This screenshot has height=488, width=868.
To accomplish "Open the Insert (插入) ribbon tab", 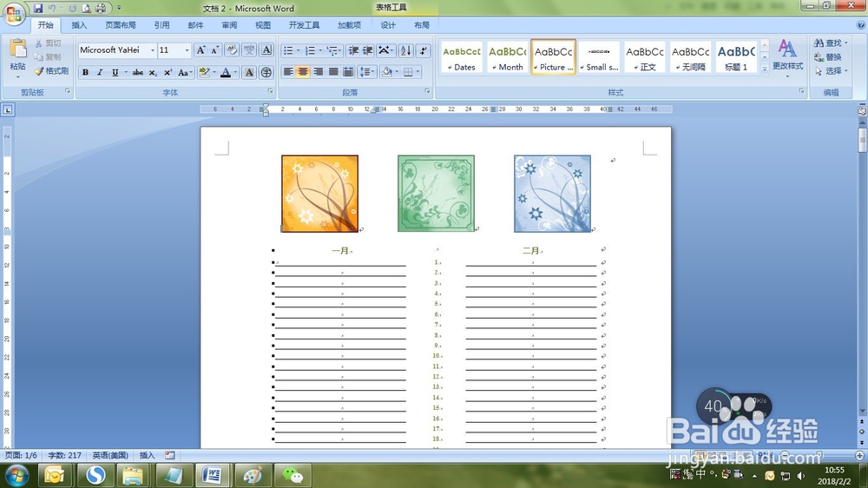I will click(79, 25).
